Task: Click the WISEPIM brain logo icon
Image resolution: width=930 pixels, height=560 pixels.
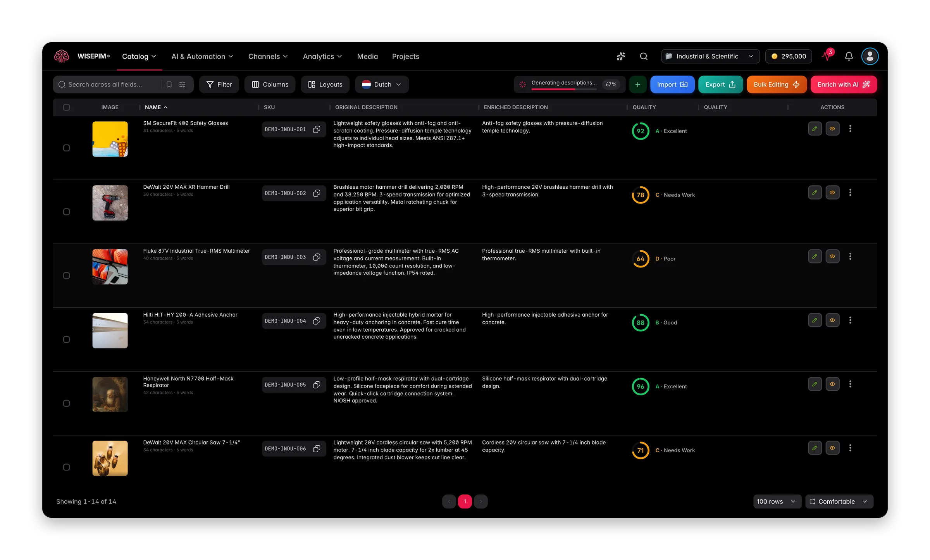Action: 62,56
